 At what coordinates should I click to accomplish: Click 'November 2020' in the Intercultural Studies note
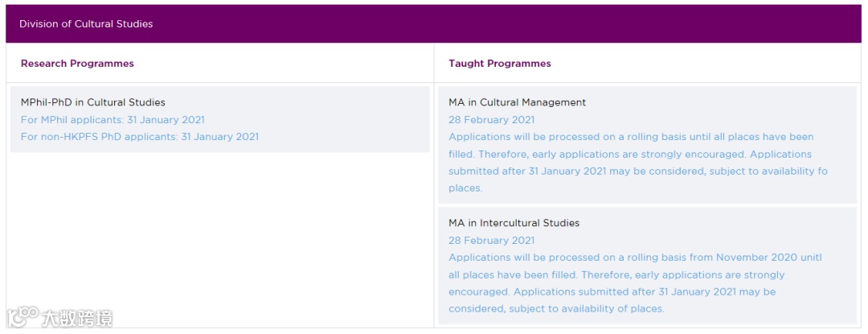pos(756,258)
